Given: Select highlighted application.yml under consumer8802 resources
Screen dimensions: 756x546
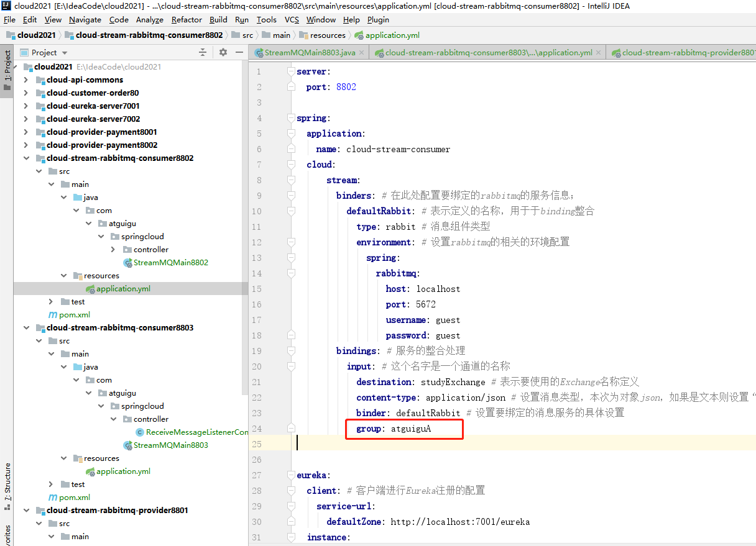Looking at the screenshot, I should tap(131, 289).
